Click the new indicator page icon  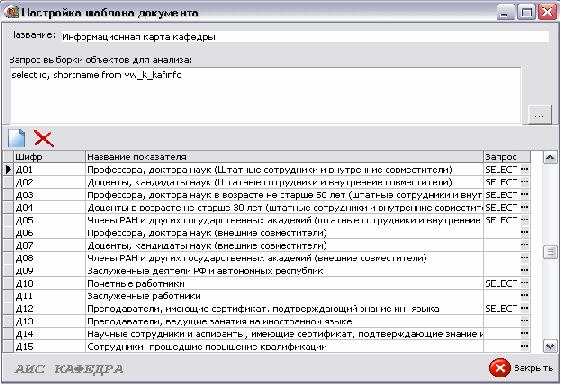click(17, 138)
